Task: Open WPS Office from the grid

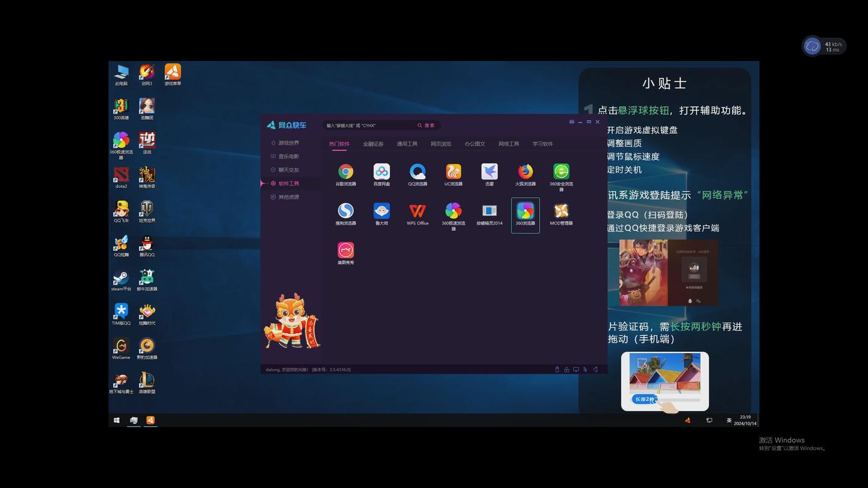Action: (x=417, y=212)
